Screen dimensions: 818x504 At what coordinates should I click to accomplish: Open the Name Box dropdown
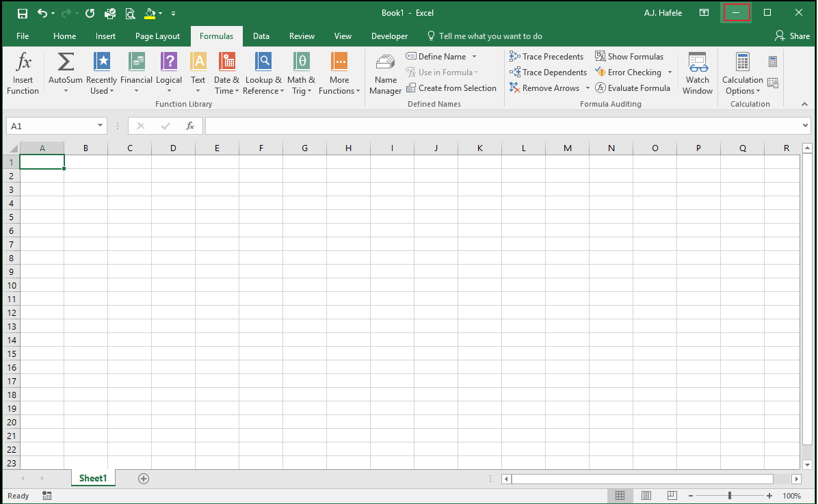coord(100,126)
